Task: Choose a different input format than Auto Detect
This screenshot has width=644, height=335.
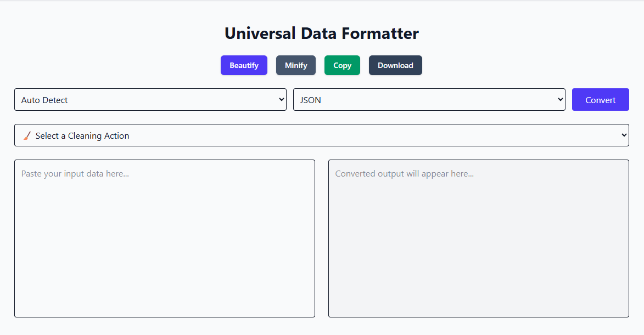Action: (x=150, y=99)
